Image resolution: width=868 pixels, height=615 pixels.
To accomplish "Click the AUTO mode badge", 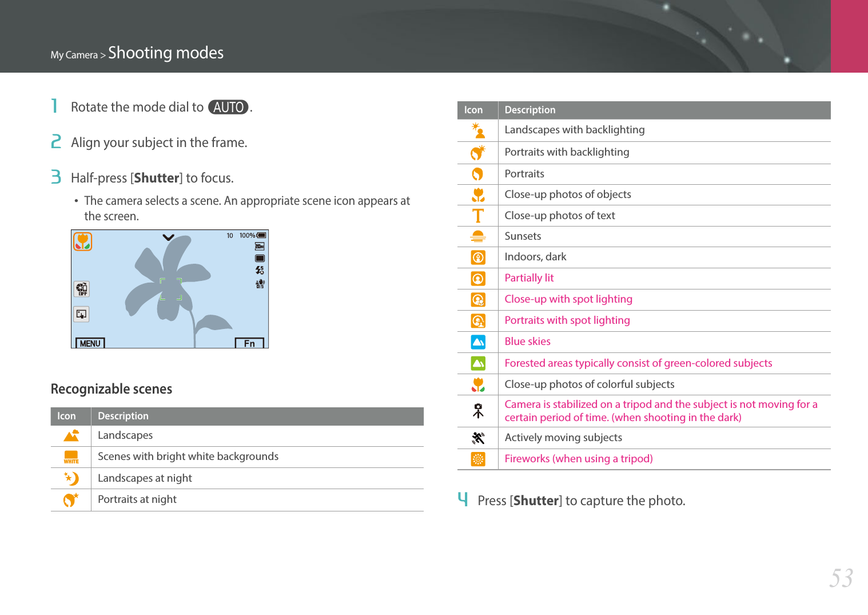I will pyautogui.click(x=229, y=108).
